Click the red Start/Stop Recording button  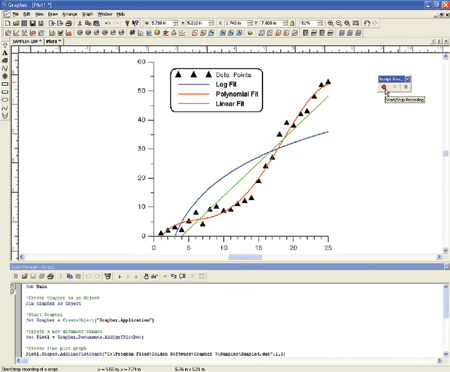[384, 87]
